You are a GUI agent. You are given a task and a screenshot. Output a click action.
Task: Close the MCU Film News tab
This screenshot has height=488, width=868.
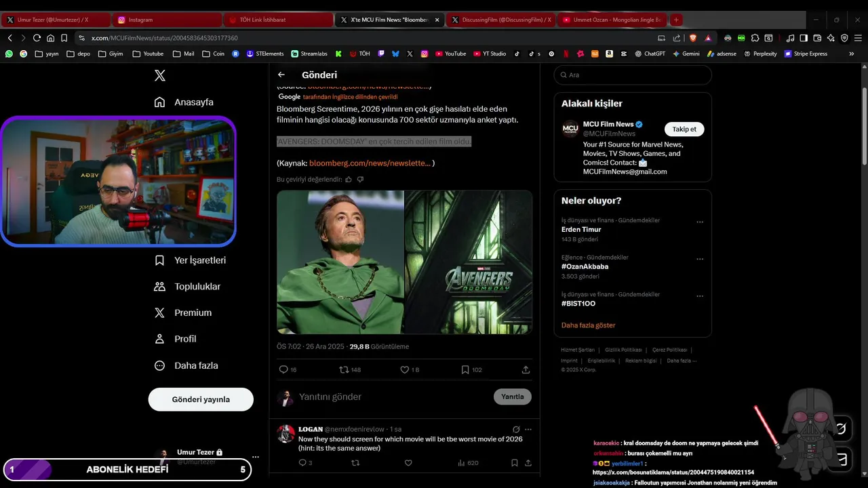[437, 20]
